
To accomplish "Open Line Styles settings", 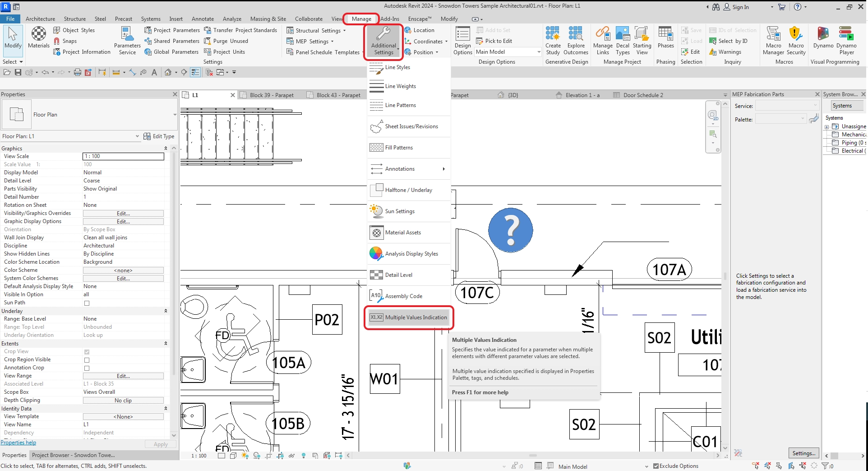I will [409, 68].
